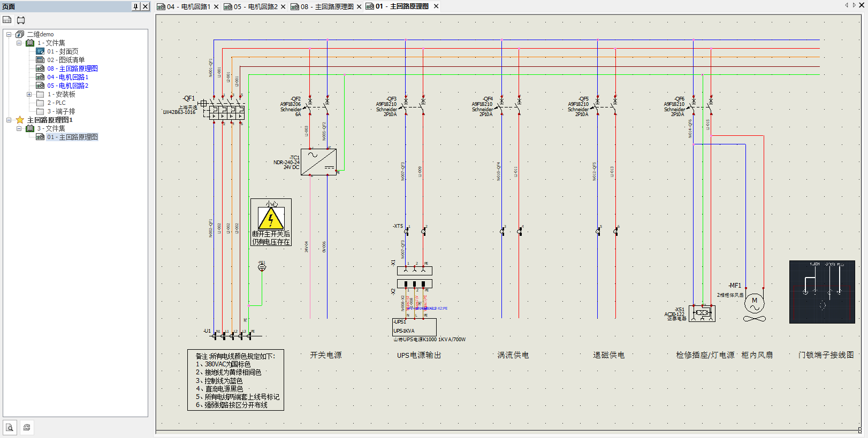The width and height of the screenshot is (868, 438).
Task: Click the refresh icon at panel bottom
Action: pos(27,427)
